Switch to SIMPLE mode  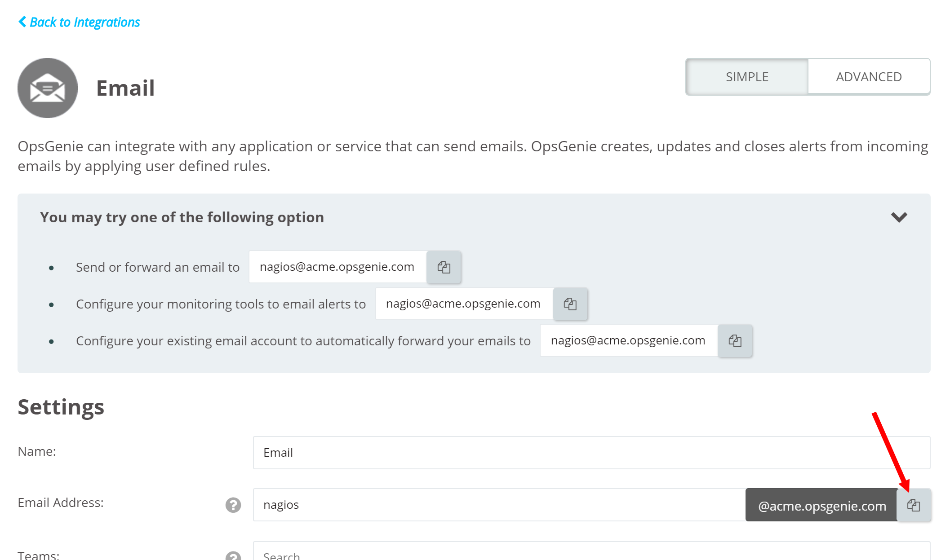pos(747,77)
